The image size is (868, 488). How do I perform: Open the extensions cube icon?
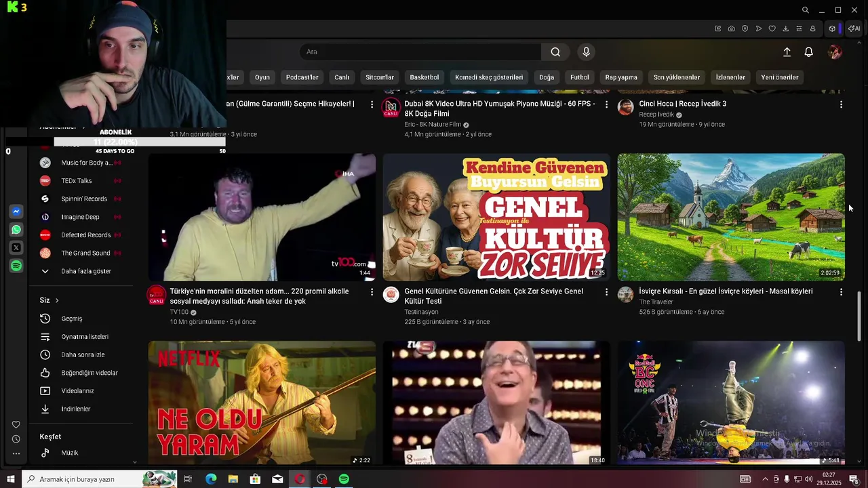coord(832,28)
